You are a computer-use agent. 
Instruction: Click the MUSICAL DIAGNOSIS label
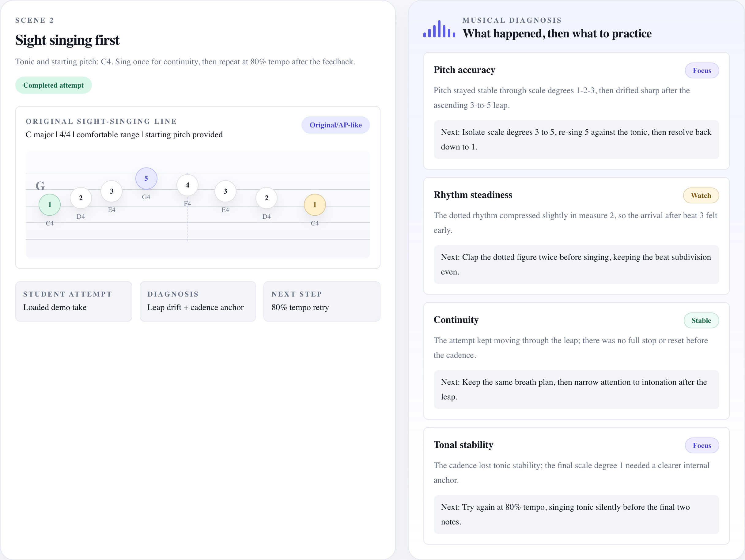[x=512, y=20]
